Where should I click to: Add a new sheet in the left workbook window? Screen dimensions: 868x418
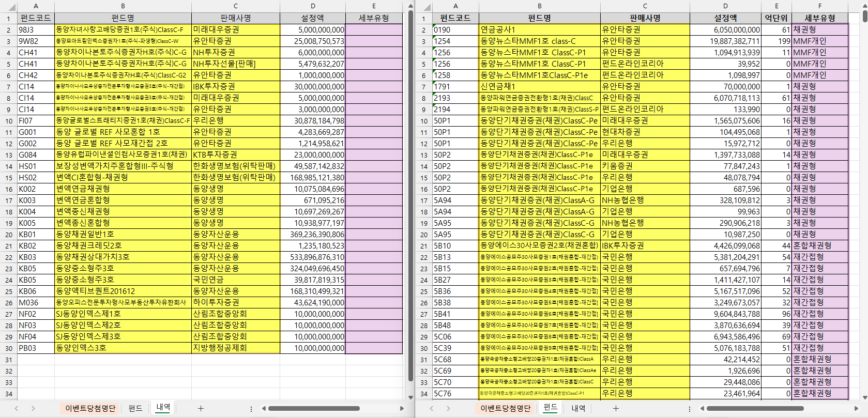pyautogui.click(x=201, y=408)
